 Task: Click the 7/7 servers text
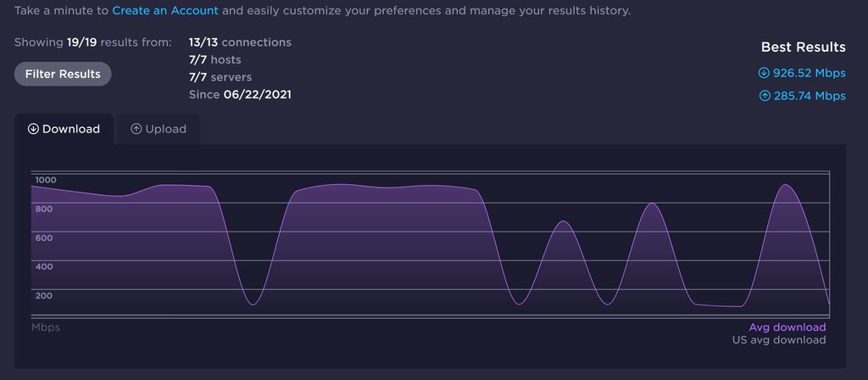[220, 77]
